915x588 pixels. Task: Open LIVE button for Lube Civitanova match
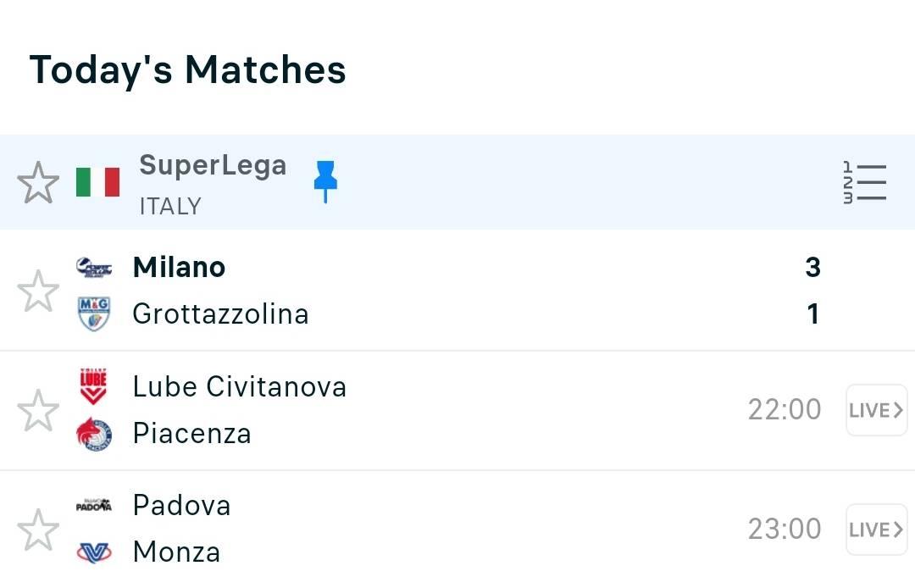tap(877, 410)
